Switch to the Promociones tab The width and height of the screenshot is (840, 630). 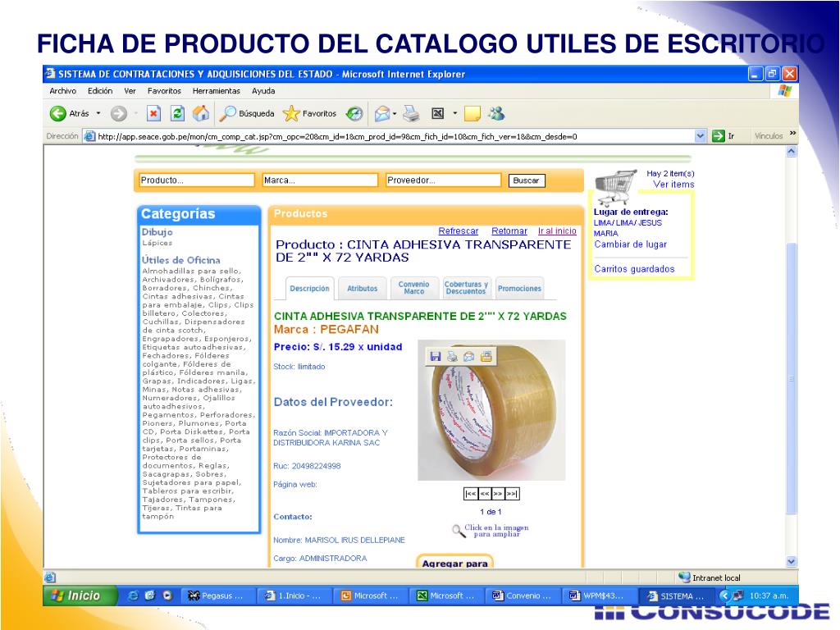coord(519,288)
